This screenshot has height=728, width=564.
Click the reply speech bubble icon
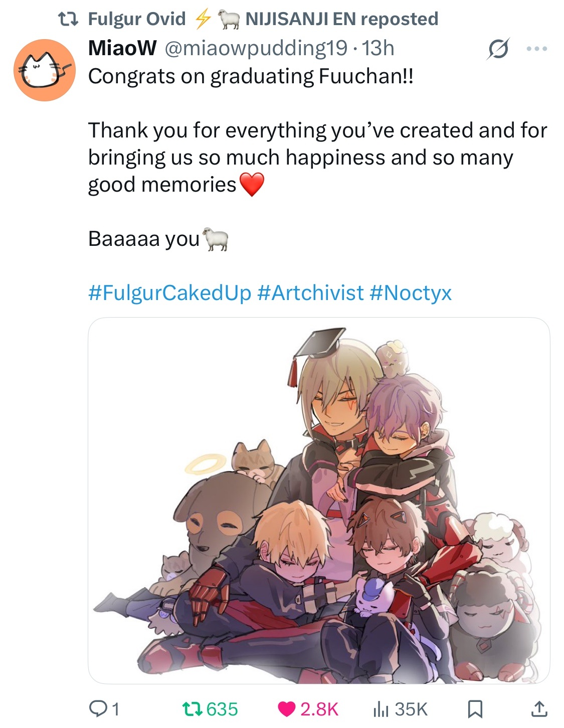point(97,709)
